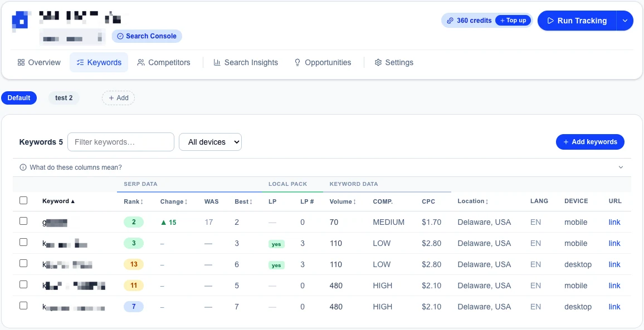Check the row with rank 13

coord(23,263)
